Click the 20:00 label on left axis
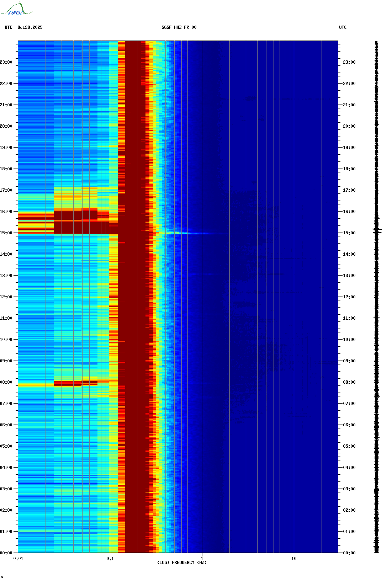 (x=6, y=126)
